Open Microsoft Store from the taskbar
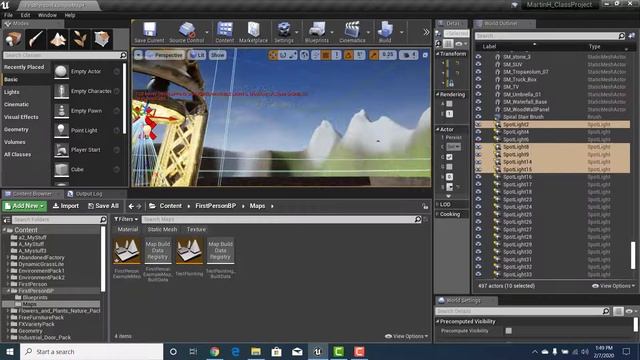Image resolution: width=640 pixels, height=360 pixels. coord(276,351)
